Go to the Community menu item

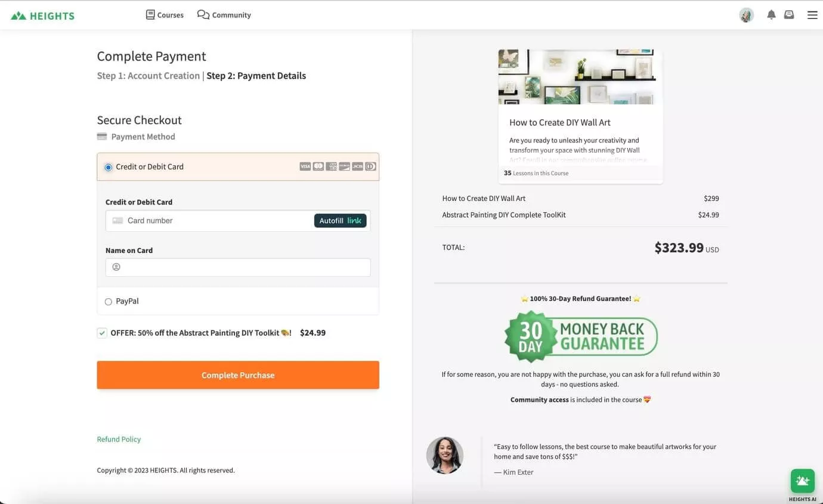tap(224, 15)
